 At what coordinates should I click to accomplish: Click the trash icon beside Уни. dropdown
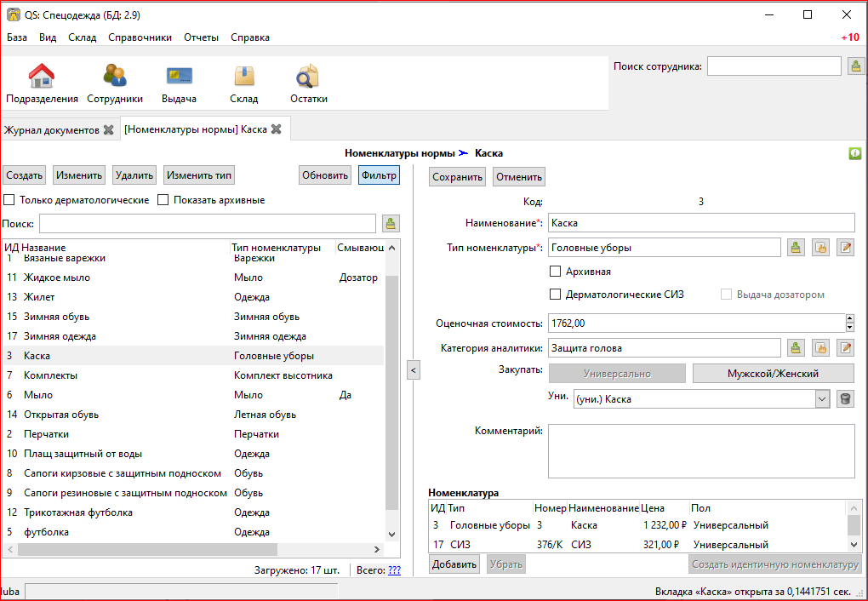coord(845,399)
